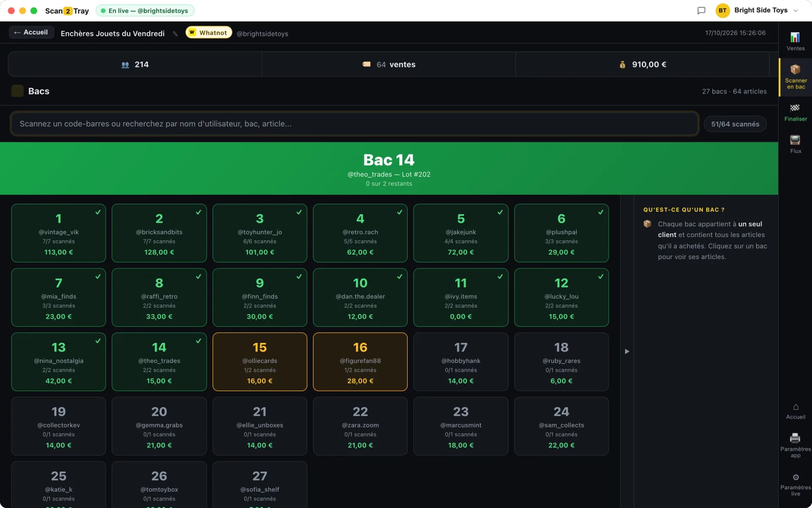Image resolution: width=812 pixels, height=508 pixels.
Task: Click the Whatnot platform badge
Action: (208, 33)
